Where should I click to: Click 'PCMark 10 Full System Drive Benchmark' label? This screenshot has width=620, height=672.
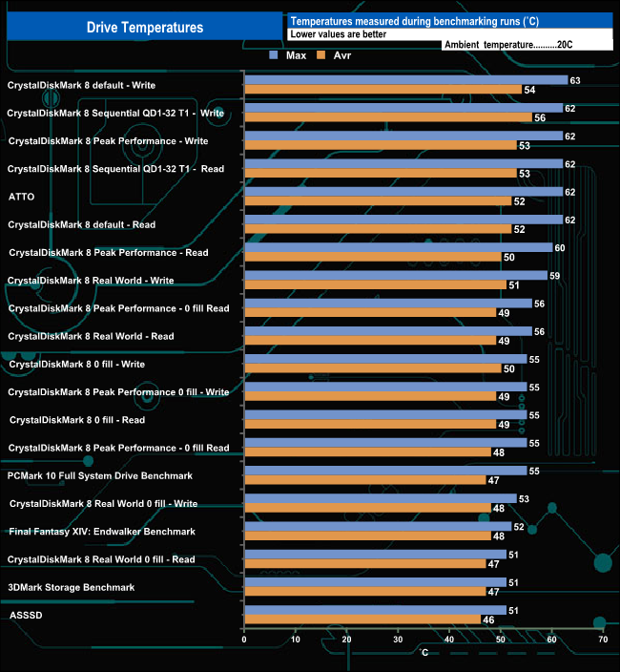pos(100,475)
